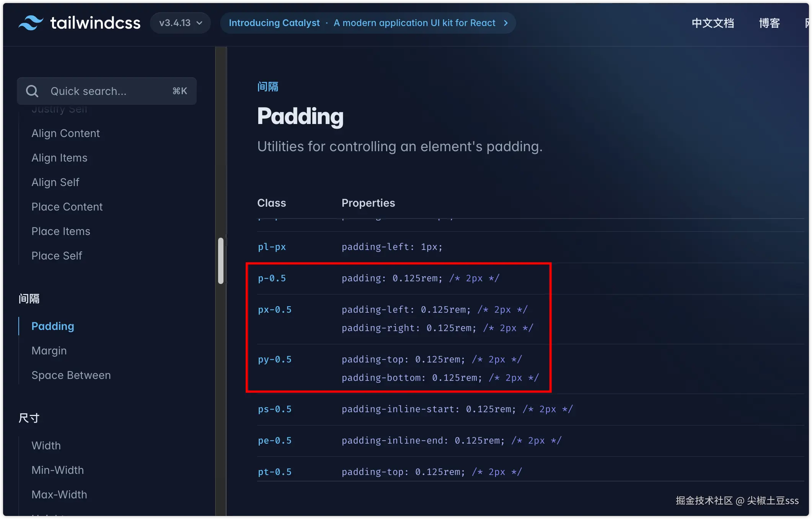Click the sidebar scrollbar thumb
Image resolution: width=812 pixels, height=519 pixels.
221,260
